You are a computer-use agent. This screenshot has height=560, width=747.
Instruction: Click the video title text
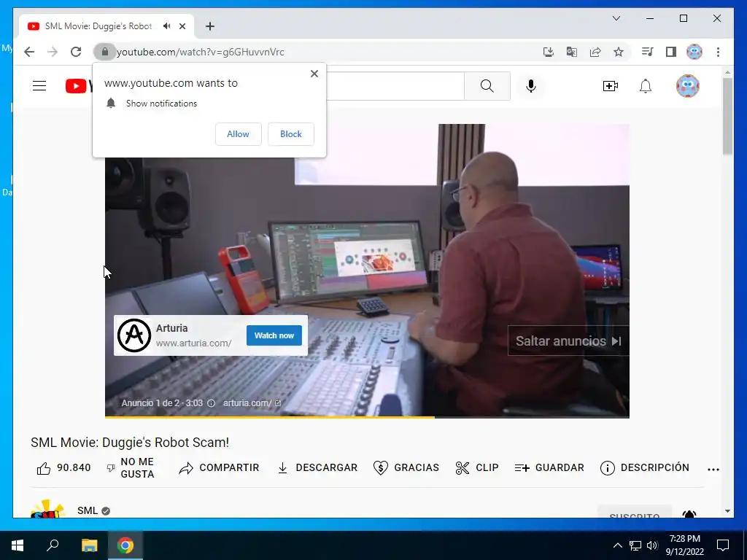click(130, 443)
